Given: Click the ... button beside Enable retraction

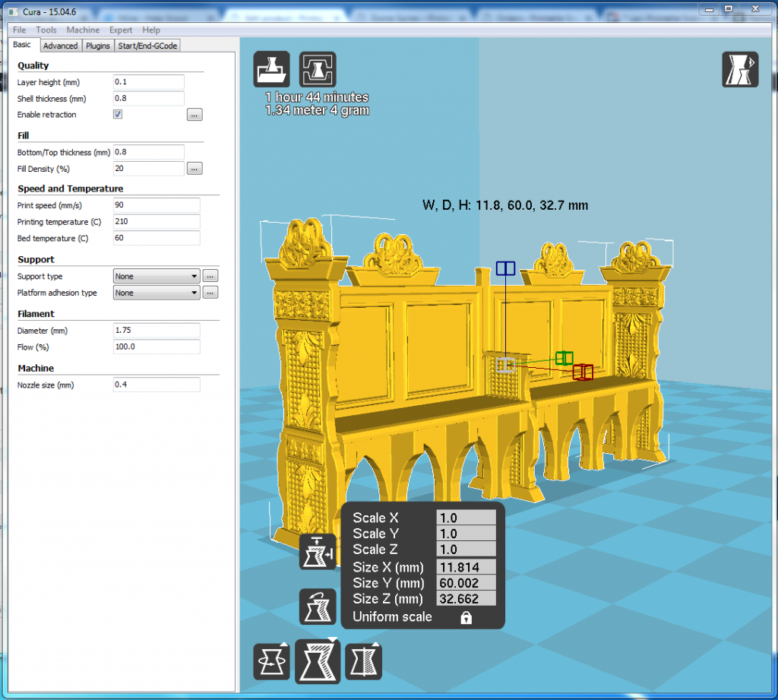Looking at the screenshot, I should pos(194,115).
